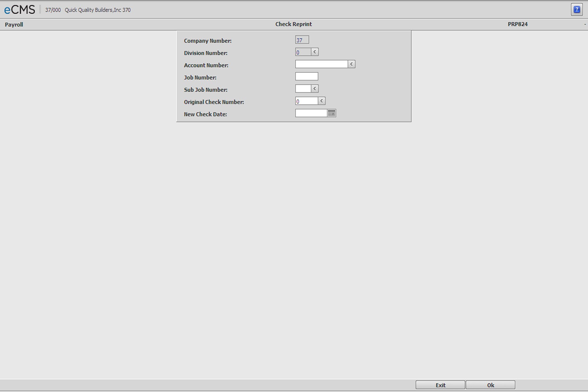Focus the Job Number input
Image resolution: width=588 pixels, height=392 pixels.
(x=306, y=76)
